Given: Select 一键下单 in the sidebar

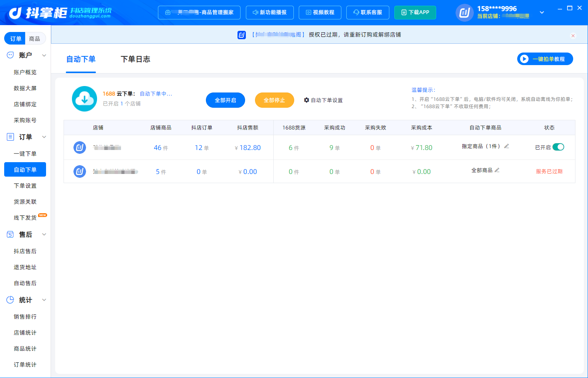Looking at the screenshot, I should point(25,154).
